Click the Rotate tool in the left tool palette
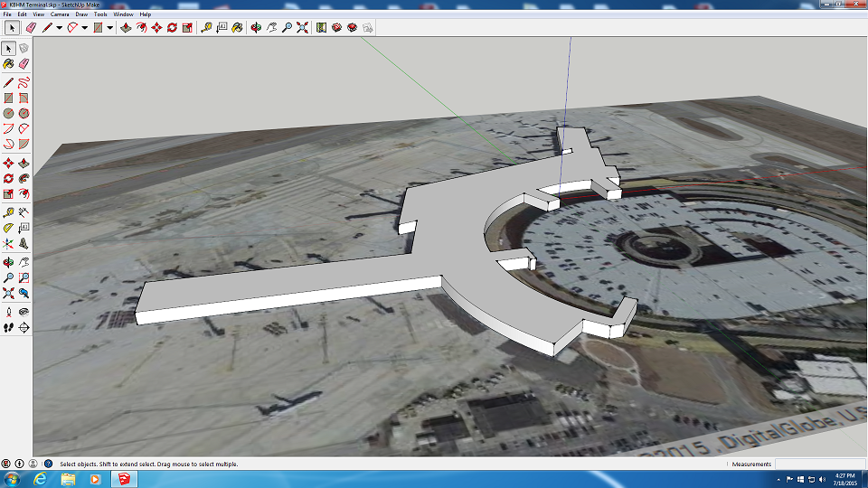868x488 pixels. (8, 179)
